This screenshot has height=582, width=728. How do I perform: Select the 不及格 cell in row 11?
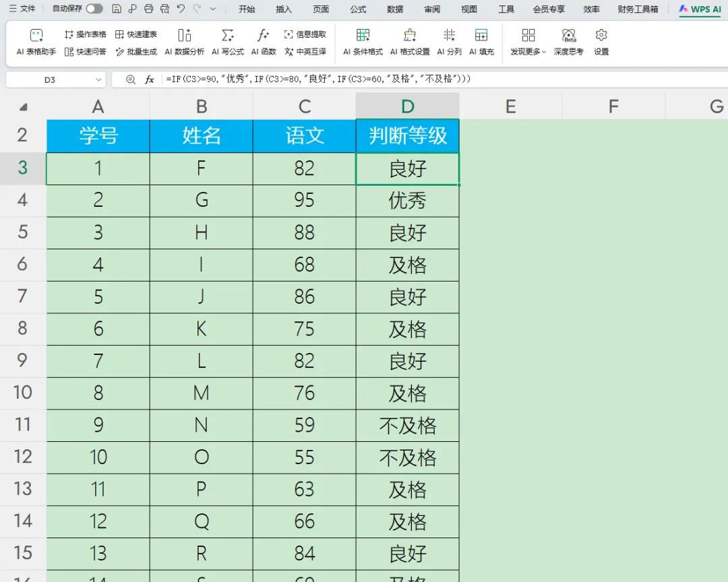(x=408, y=426)
